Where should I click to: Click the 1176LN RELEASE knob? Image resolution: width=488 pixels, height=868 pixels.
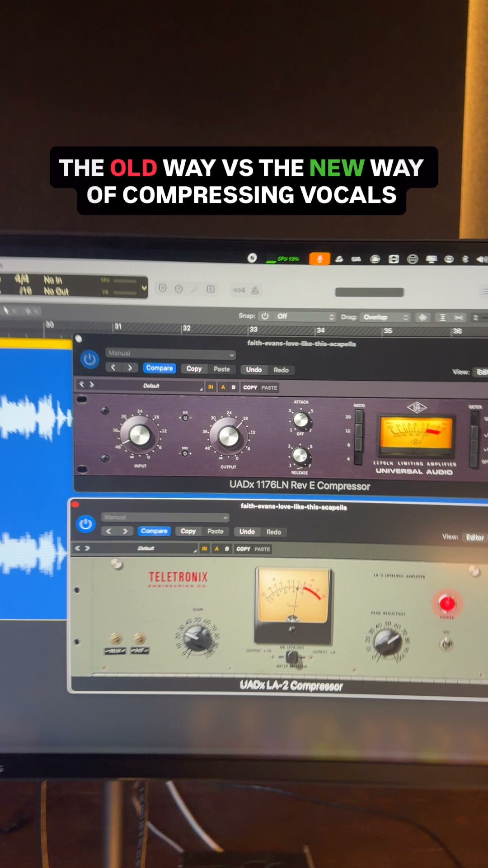click(x=300, y=455)
